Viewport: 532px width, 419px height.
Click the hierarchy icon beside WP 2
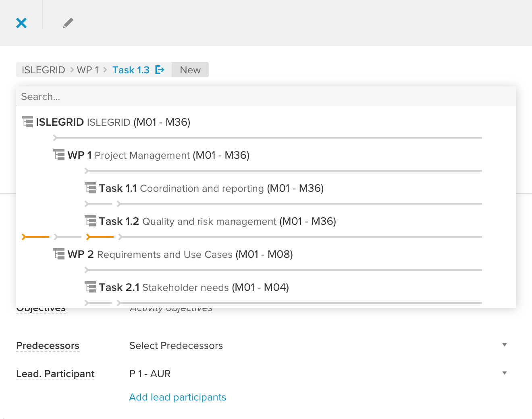pyautogui.click(x=59, y=254)
